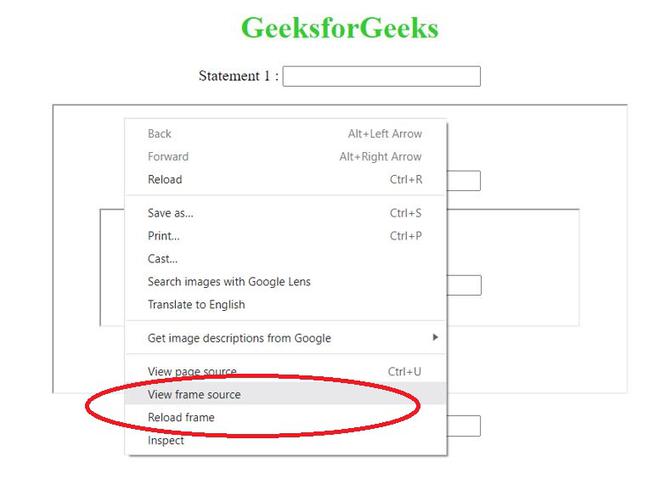
Task: Click the GeeksforGeeks green heading
Action: [339, 28]
